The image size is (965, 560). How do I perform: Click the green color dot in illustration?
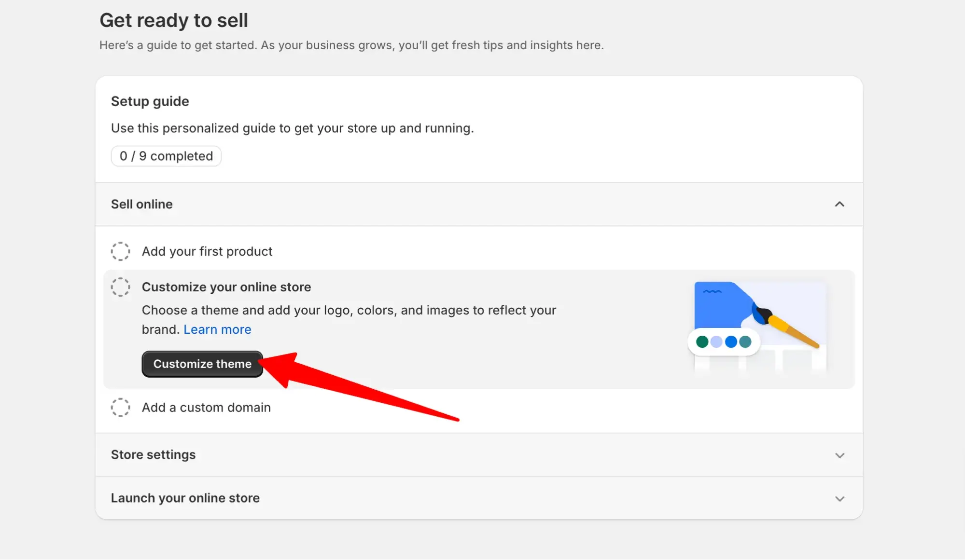[702, 342]
